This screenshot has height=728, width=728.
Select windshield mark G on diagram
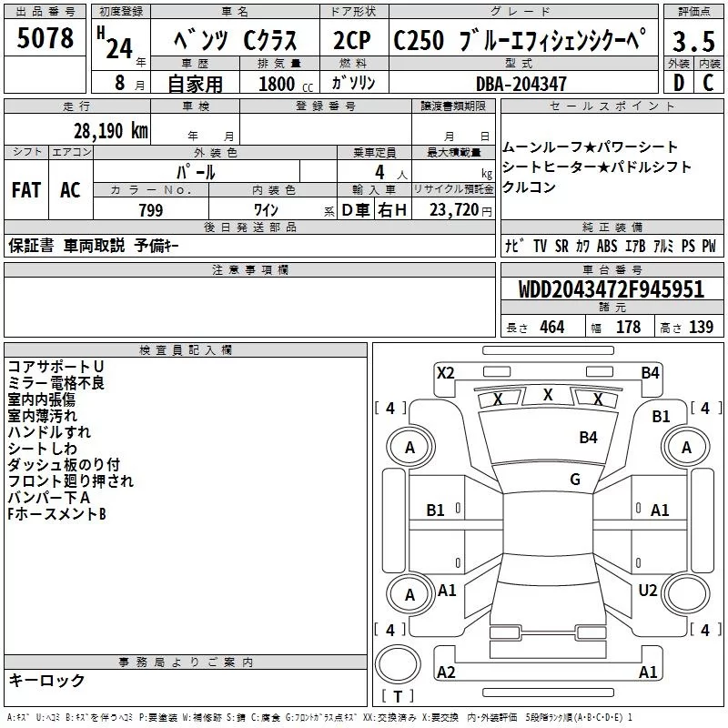coord(575,480)
